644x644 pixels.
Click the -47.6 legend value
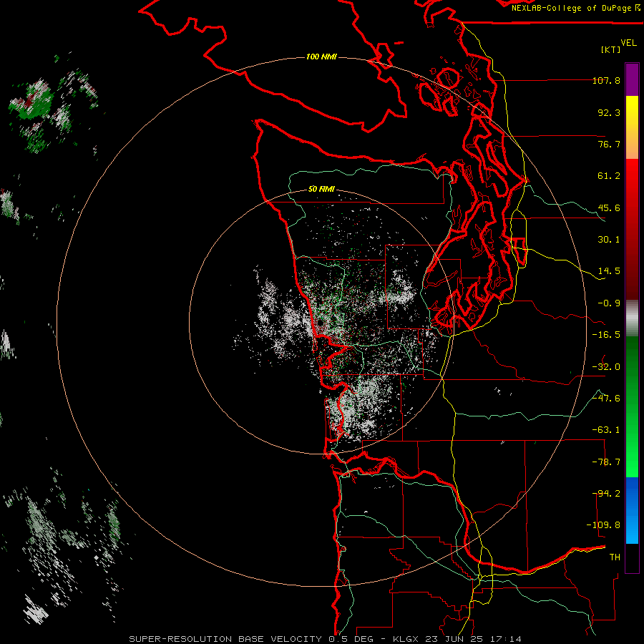[606, 399]
